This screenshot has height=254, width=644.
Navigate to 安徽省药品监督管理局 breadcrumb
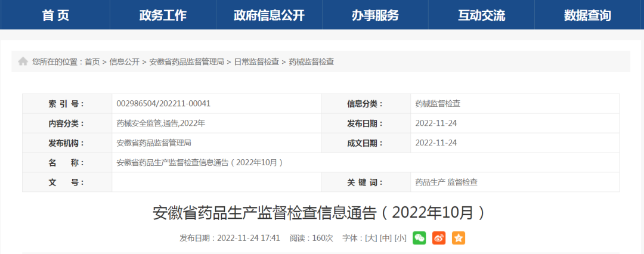click(x=187, y=62)
